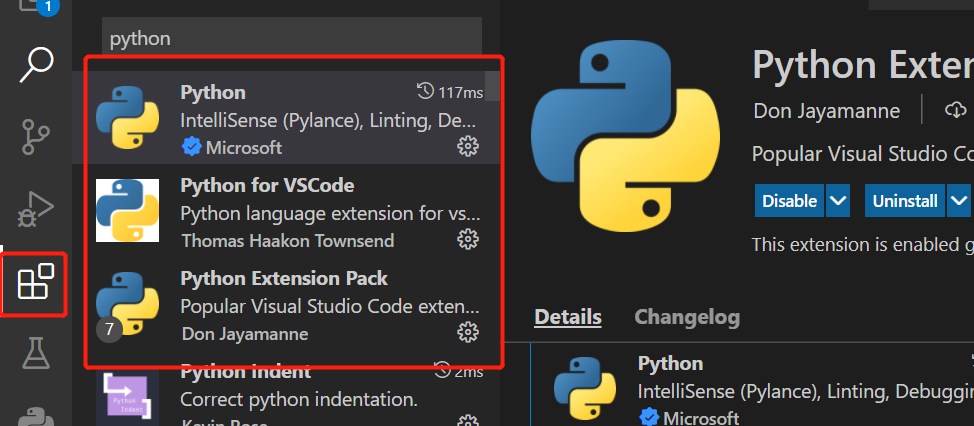Click the install count cloud icon near Don Jayamanne
This screenshot has width=974, height=426.
(955, 111)
